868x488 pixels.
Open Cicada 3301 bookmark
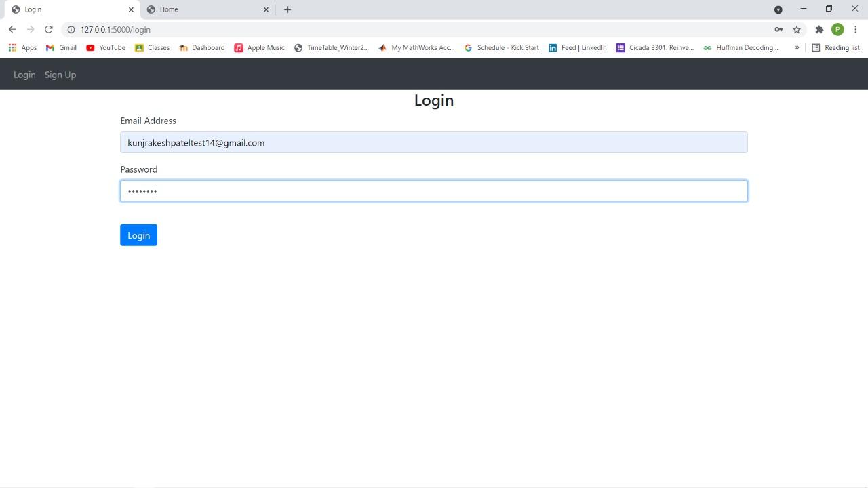[654, 47]
